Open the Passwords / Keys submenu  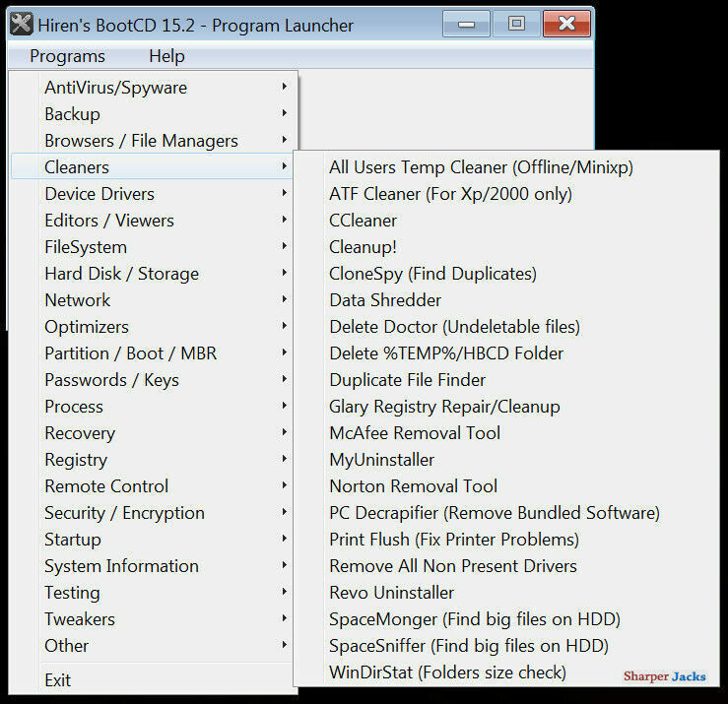point(152,380)
